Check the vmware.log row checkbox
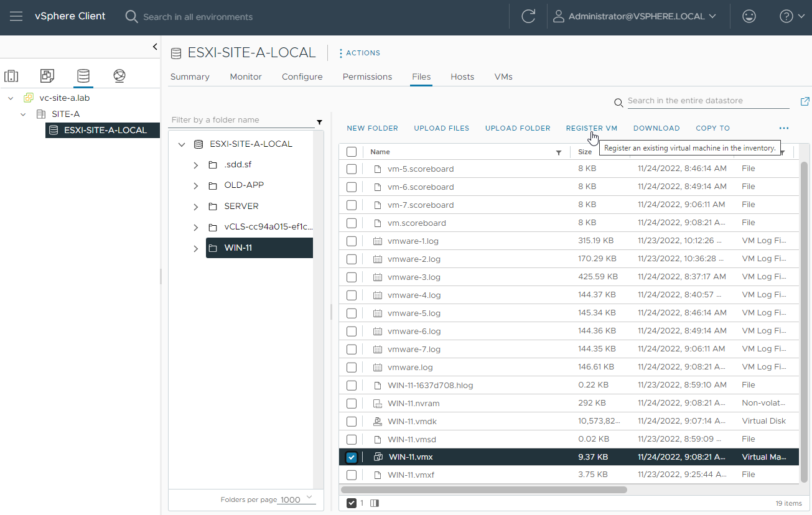Viewport: 812px width, 515px height. click(x=352, y=368)
